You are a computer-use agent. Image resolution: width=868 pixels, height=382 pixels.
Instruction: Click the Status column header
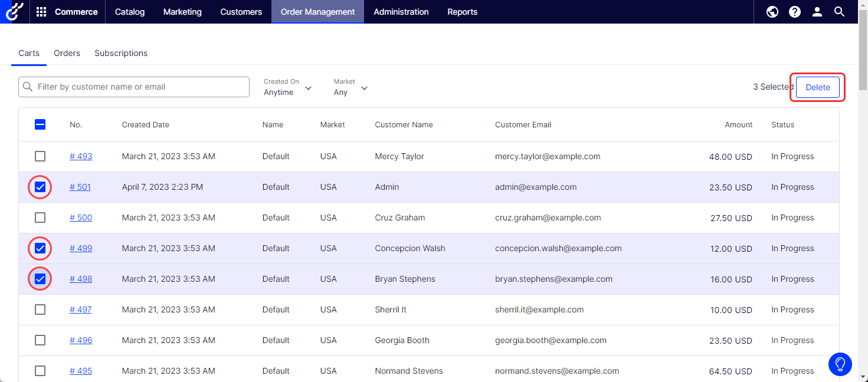click(783, 124)
